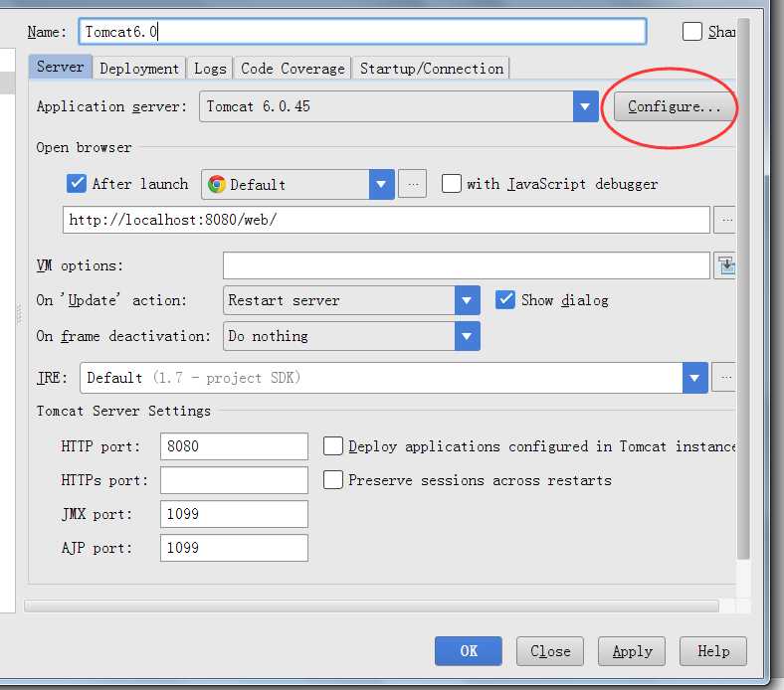The image size is (784, 690).
Task: Open the Code Coverage tab
Action: (x=293, y=68)
